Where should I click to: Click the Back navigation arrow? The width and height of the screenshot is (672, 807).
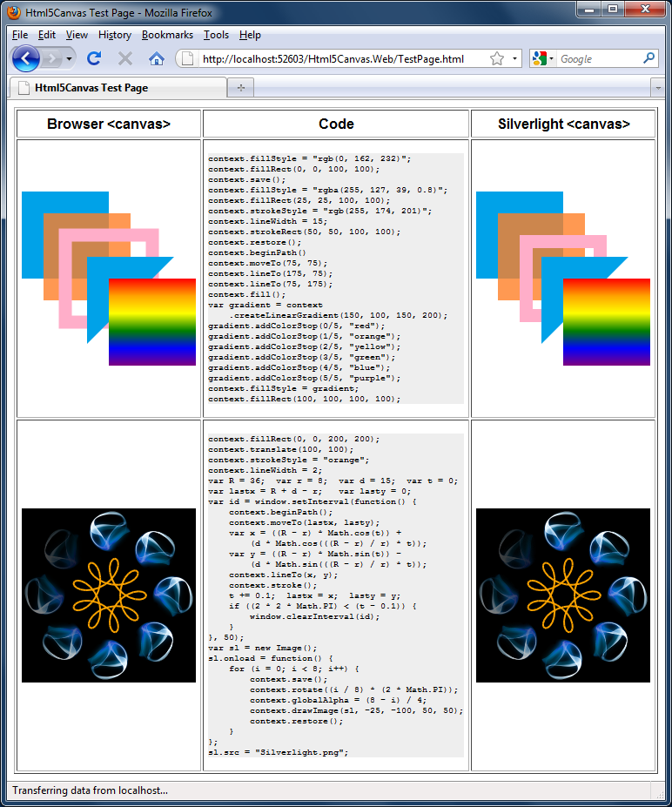[25, 58]
